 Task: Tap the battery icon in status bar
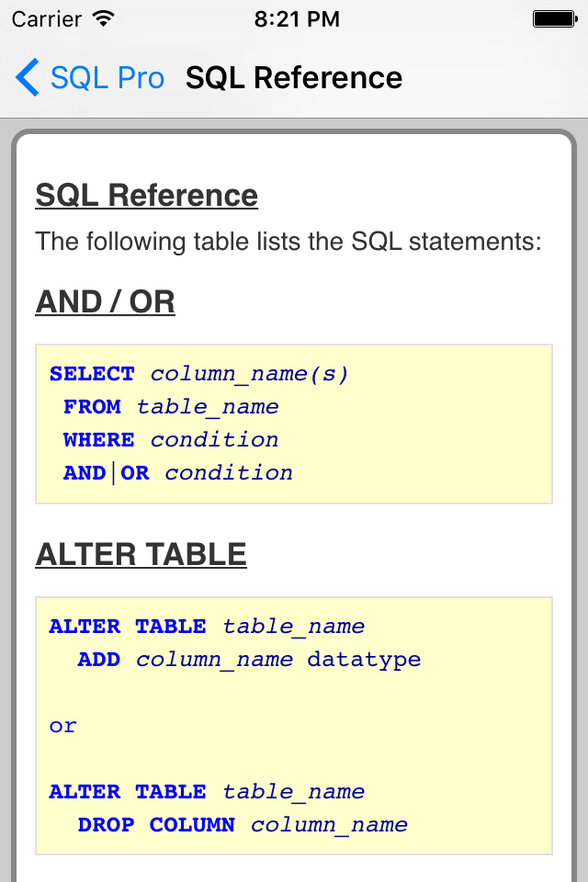coord(553,18)
